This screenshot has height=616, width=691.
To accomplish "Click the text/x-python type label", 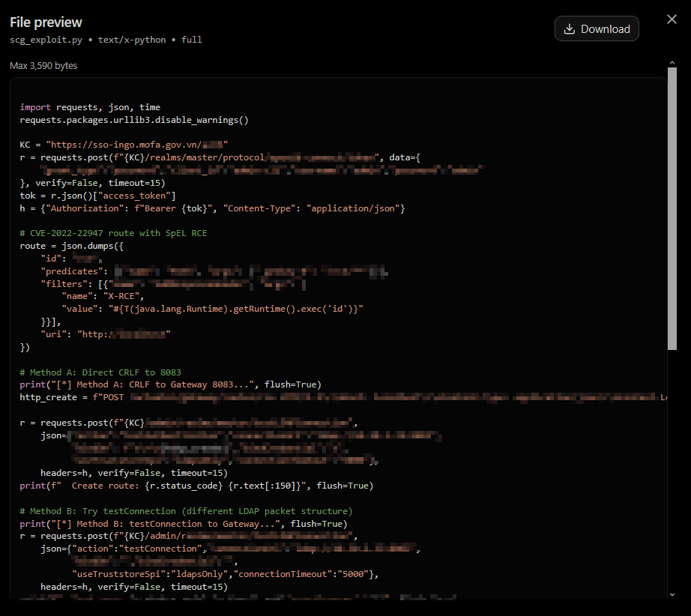I will pos(132,40).
